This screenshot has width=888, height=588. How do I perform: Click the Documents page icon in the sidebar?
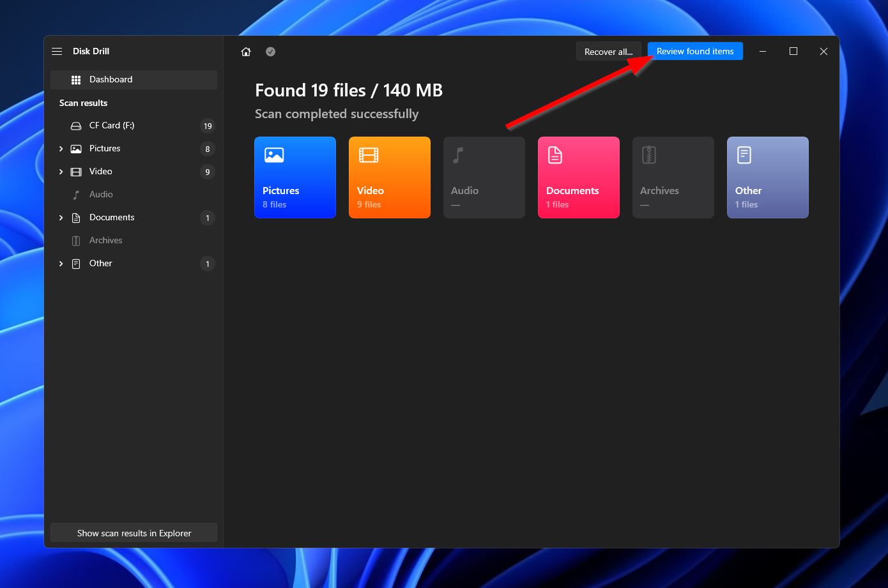[x=76, y=218]
